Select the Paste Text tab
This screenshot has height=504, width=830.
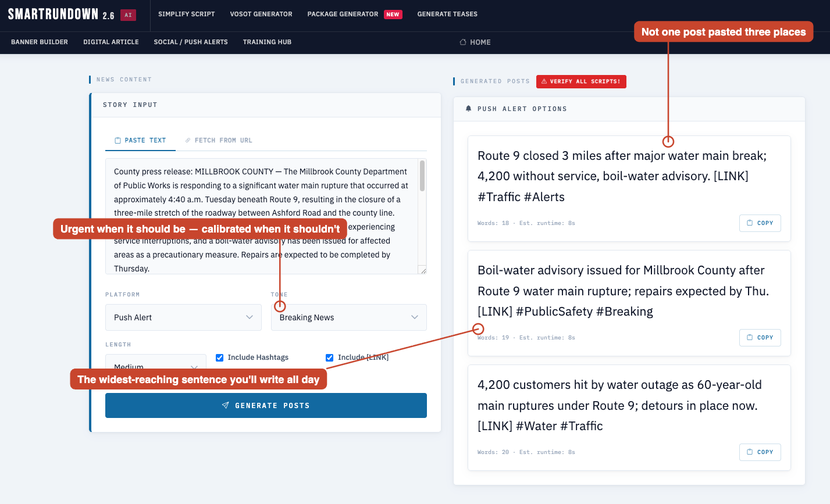point(140,140)
